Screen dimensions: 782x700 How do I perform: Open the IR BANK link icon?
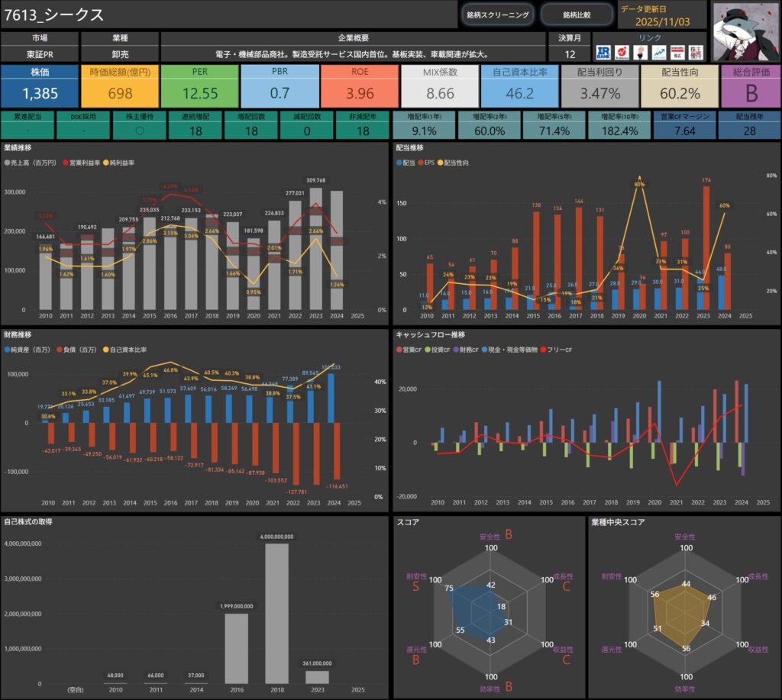pyautogui.click(x=605, y=51)
